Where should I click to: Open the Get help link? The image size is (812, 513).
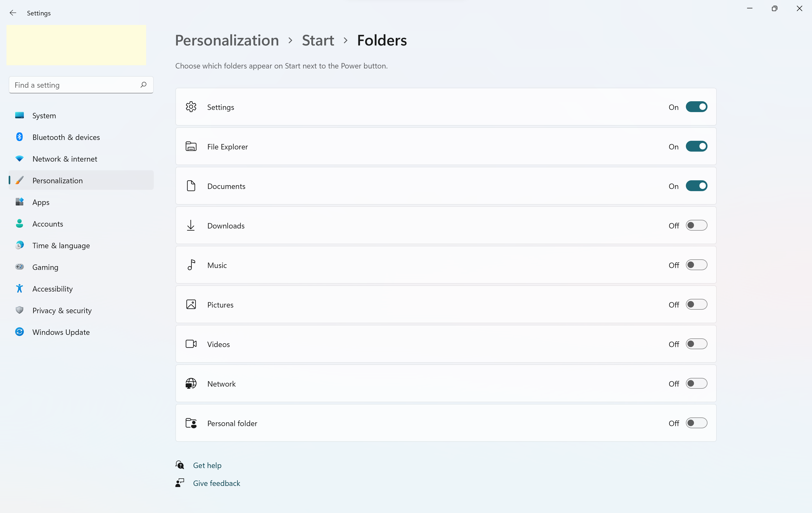(x=207, y=465)
